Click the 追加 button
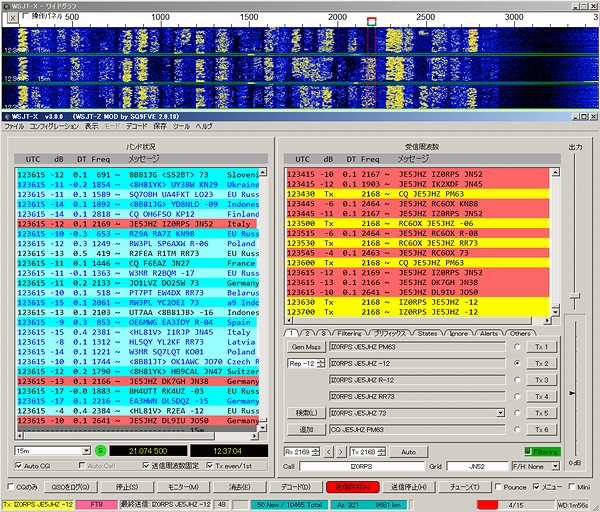This screenshot has height=512, width=600. (x=306, y=429)
